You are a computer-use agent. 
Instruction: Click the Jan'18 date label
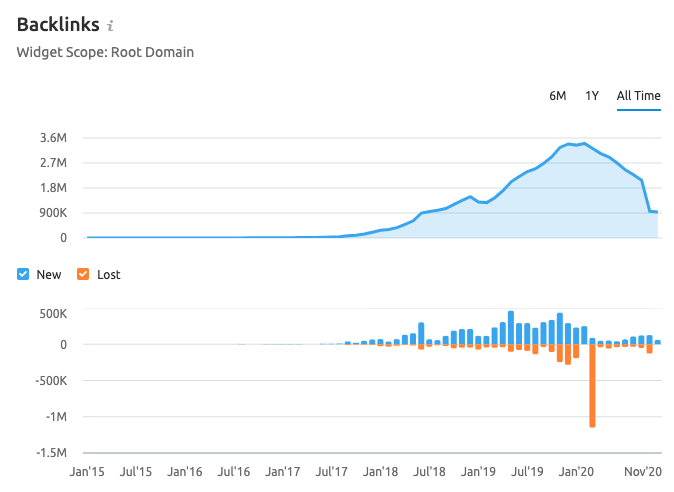(x=380, y=472)
